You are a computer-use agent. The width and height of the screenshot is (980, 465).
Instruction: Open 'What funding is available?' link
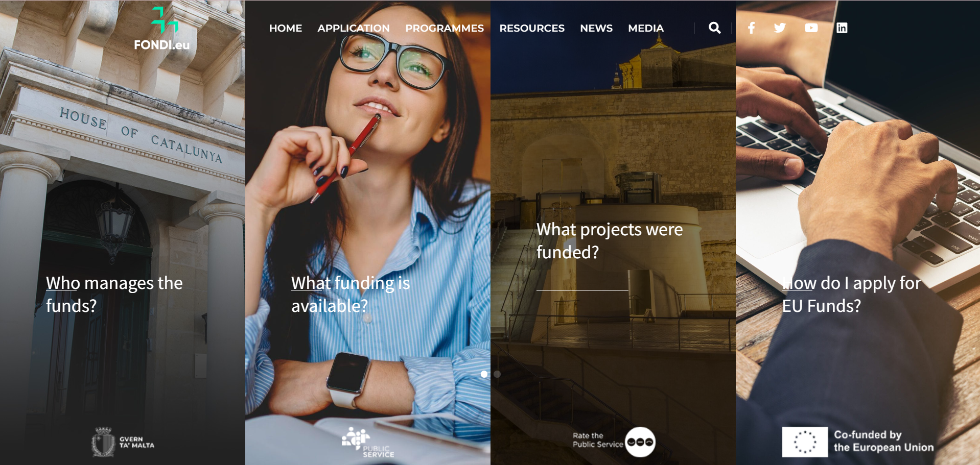coord(351,294)
